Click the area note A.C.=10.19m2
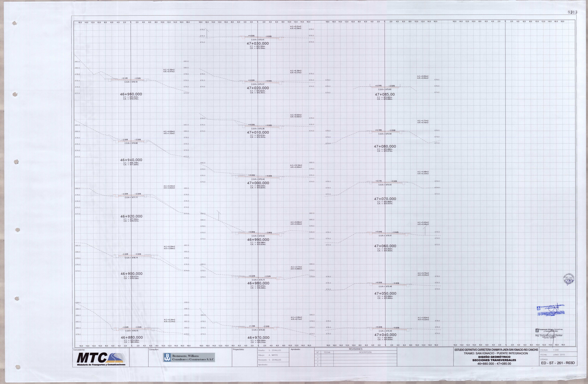Viewport: 588px width, 384px height. pos(296,165)
